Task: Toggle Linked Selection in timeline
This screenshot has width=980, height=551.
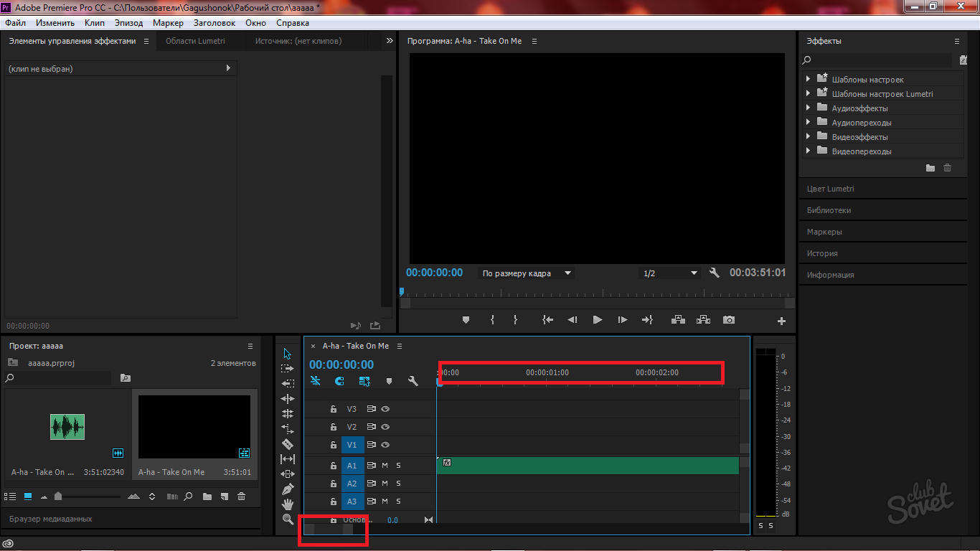Action: [x=364, y=381]
